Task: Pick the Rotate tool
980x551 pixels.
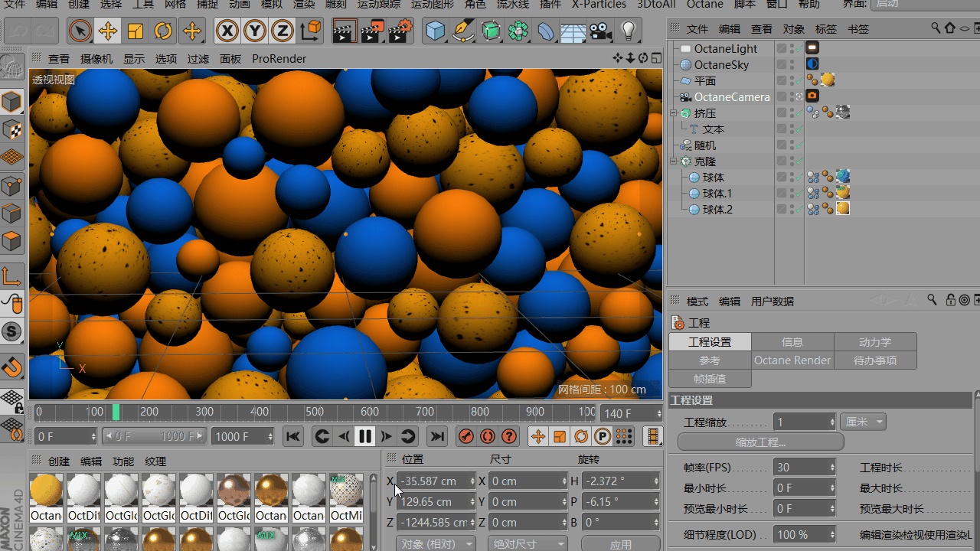Action: coord(163,31)
